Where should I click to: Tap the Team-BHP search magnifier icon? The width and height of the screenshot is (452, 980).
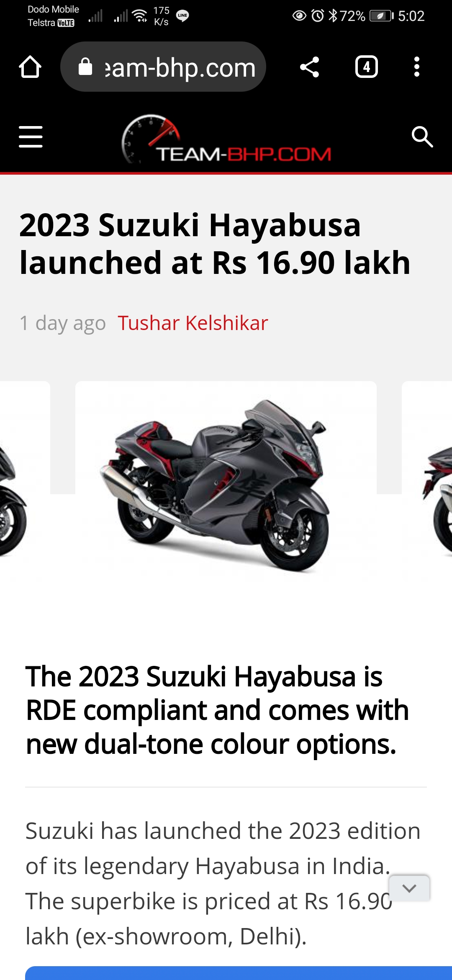(422, 137)
